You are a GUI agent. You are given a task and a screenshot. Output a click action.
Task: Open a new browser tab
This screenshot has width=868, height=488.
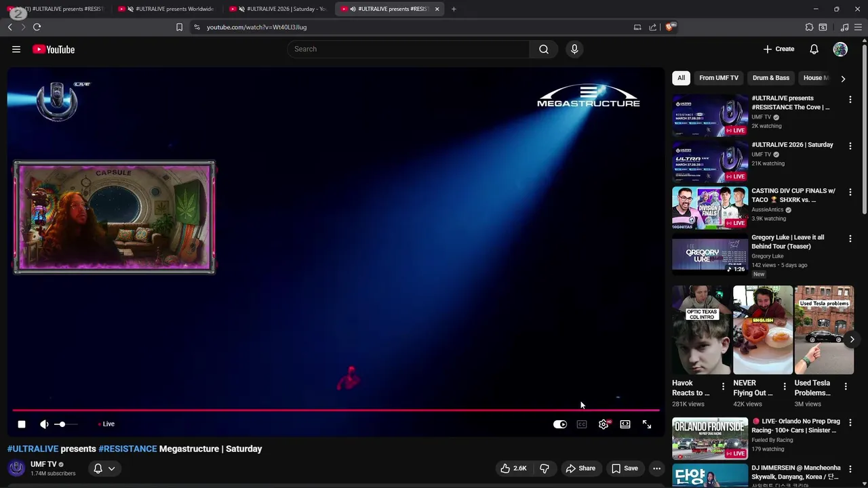point(454,9)
